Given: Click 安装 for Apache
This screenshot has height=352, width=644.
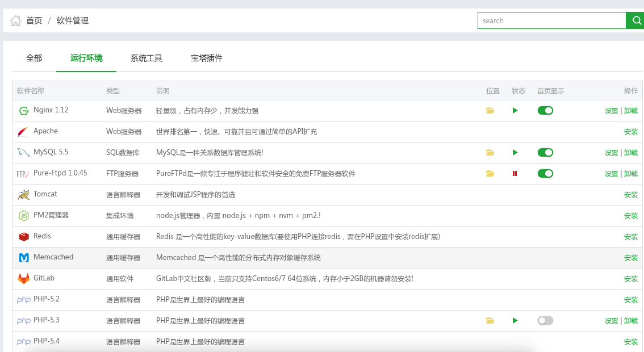Looking at the screenshot, I should 631,132.
